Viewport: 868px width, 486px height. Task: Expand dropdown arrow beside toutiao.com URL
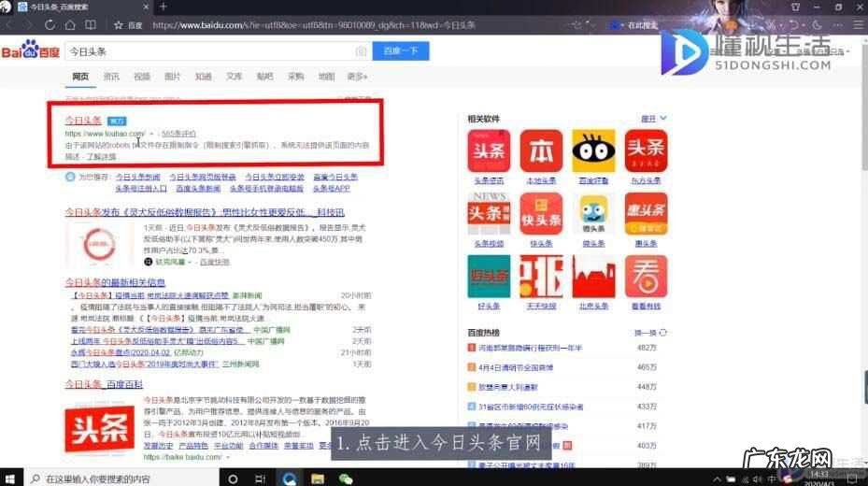tap(151, 134)
